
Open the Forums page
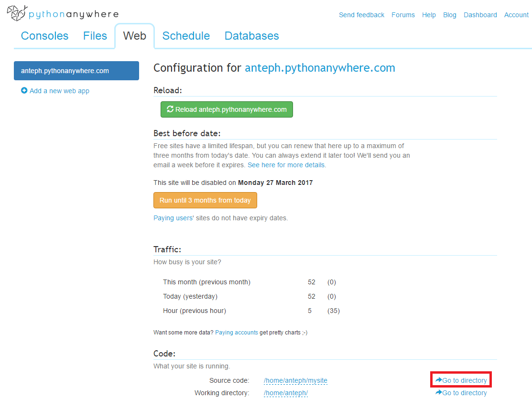[403, 15]
